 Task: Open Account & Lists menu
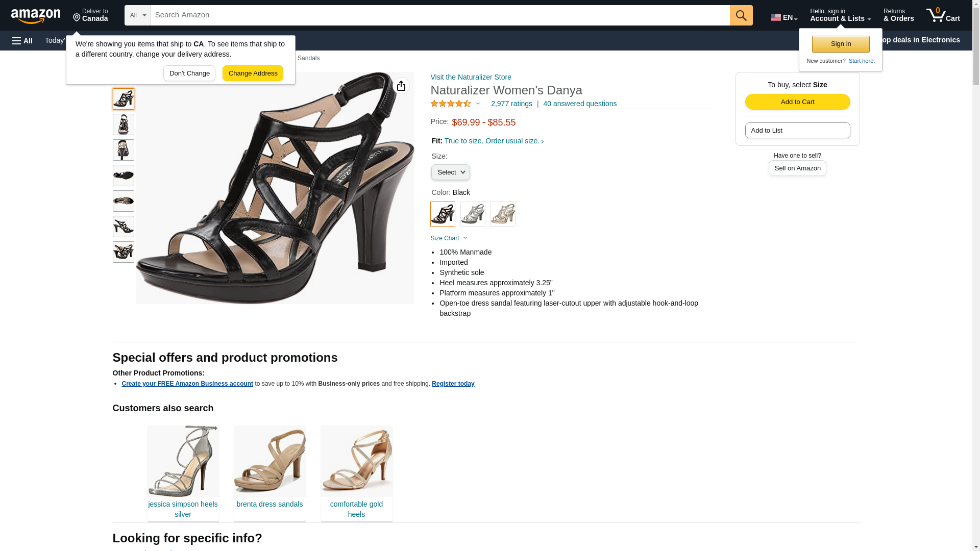point(840,15)
